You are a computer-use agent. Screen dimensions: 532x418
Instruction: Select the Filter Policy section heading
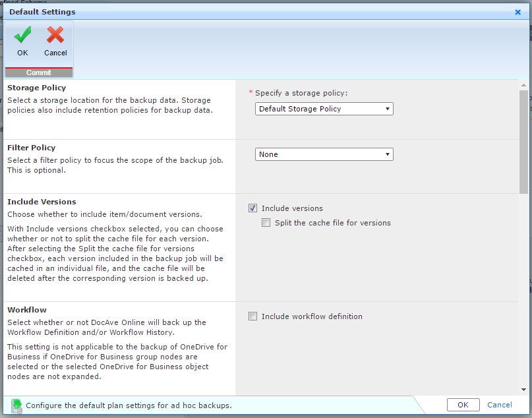32,148
